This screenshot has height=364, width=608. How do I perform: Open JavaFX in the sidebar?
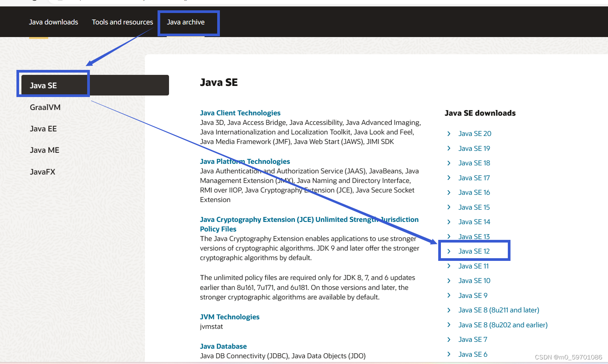pos(42,172)
